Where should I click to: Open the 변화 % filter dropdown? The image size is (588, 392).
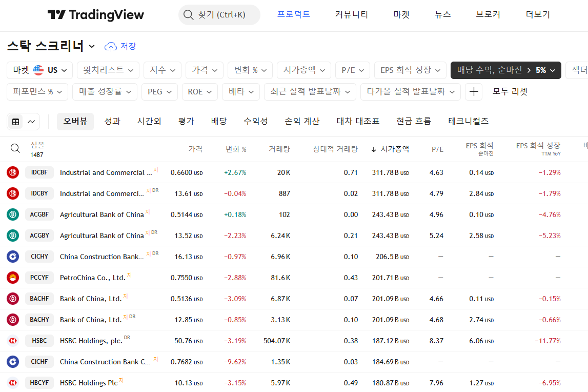pos(250,70)
